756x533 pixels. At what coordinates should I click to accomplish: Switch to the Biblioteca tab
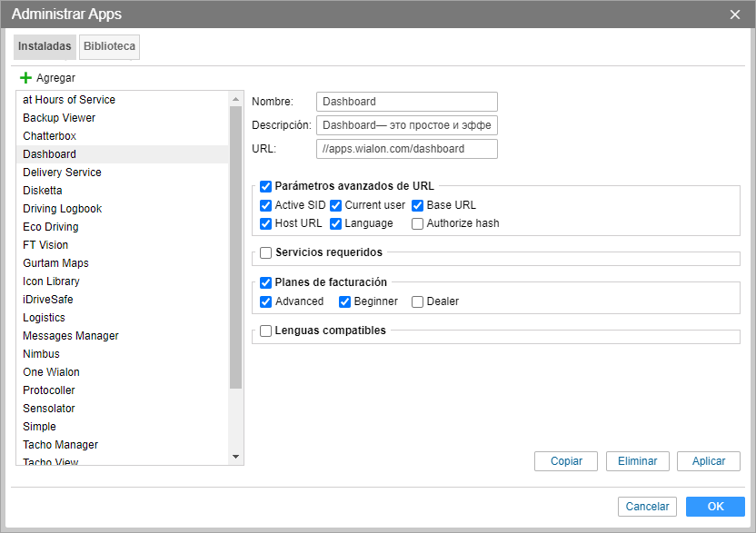(x=109, y=46)
